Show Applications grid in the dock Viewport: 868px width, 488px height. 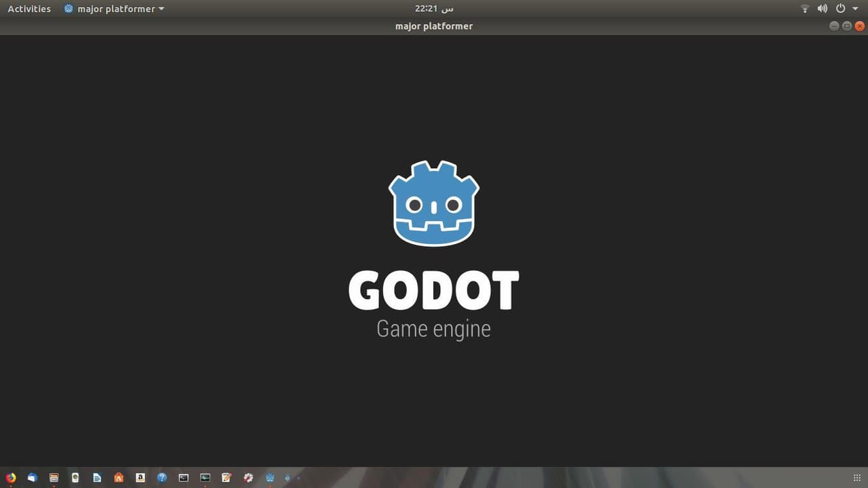(856, 478)
